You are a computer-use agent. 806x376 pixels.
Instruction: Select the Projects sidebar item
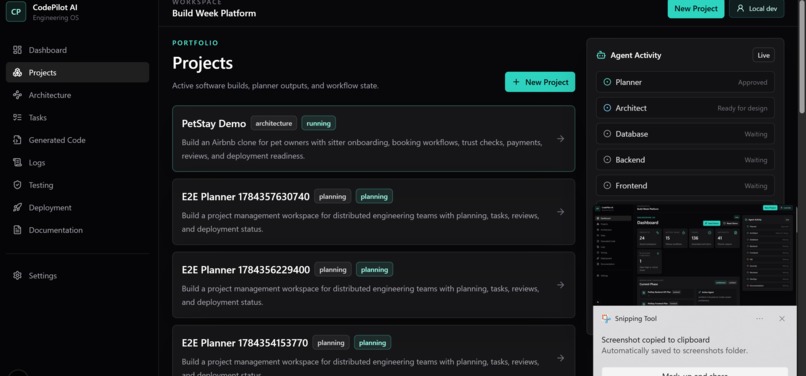coord(77,73)
